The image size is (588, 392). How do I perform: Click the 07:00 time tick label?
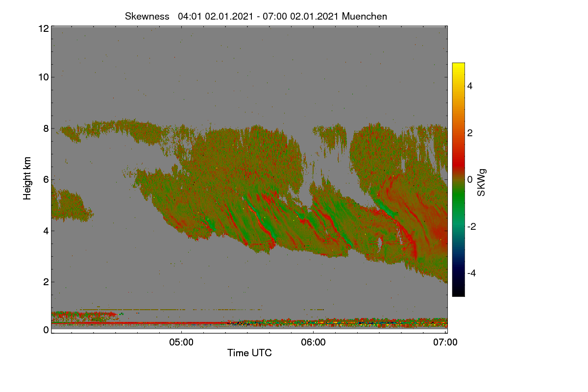click(445, 343)
